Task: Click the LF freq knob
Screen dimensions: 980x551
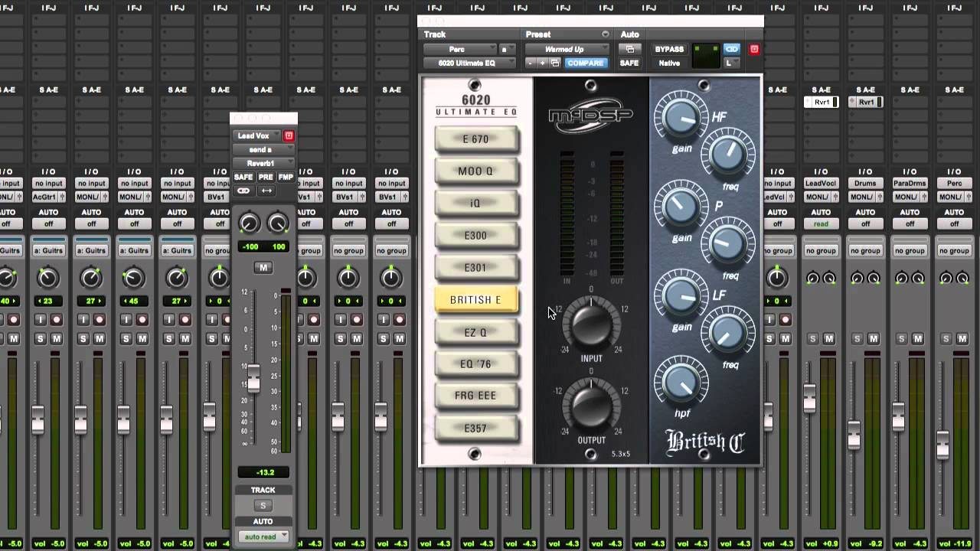Action: tap(727, 333)
